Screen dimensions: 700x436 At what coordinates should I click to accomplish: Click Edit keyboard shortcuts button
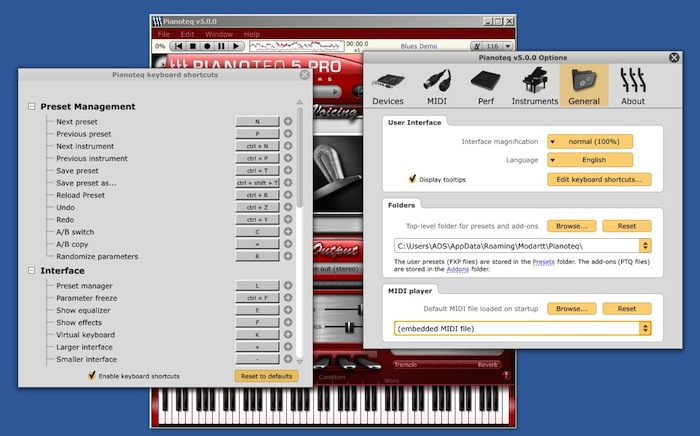599,179
